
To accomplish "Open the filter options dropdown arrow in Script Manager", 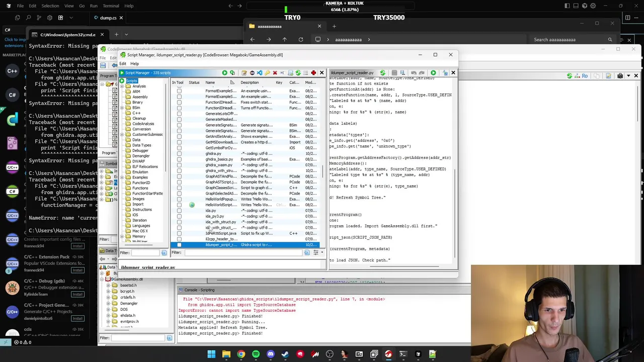I will (x=322, y=252).
